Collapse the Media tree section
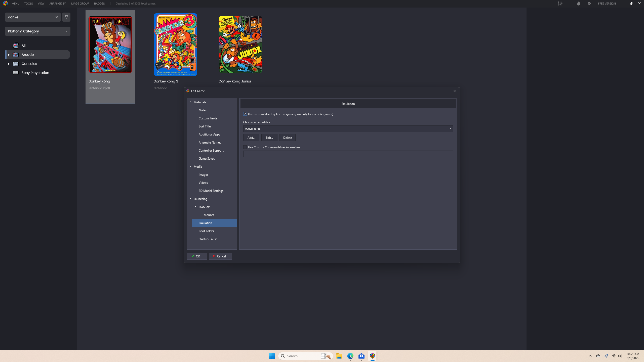This screenshot has width=644, height=362. tap(190, 166)
